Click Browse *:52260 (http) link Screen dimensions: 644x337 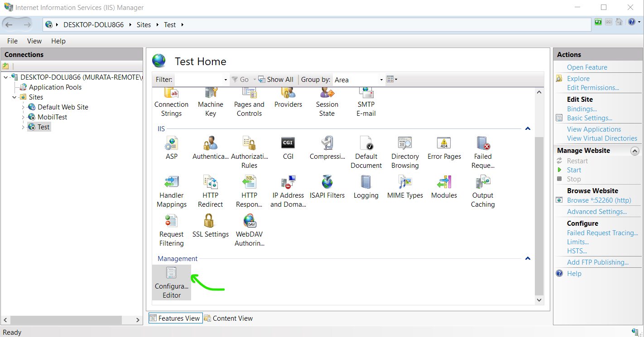599,200
